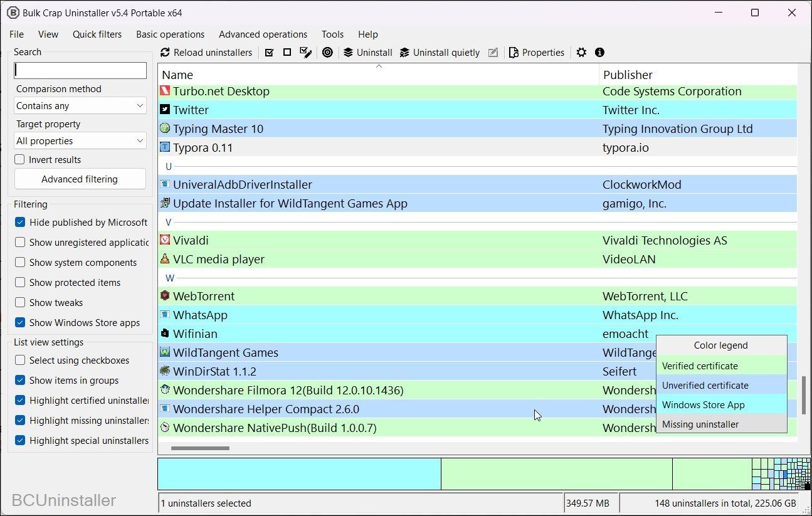Enable Show system components checkbox
Screen dimensions: 812x516
coord(20,263)
